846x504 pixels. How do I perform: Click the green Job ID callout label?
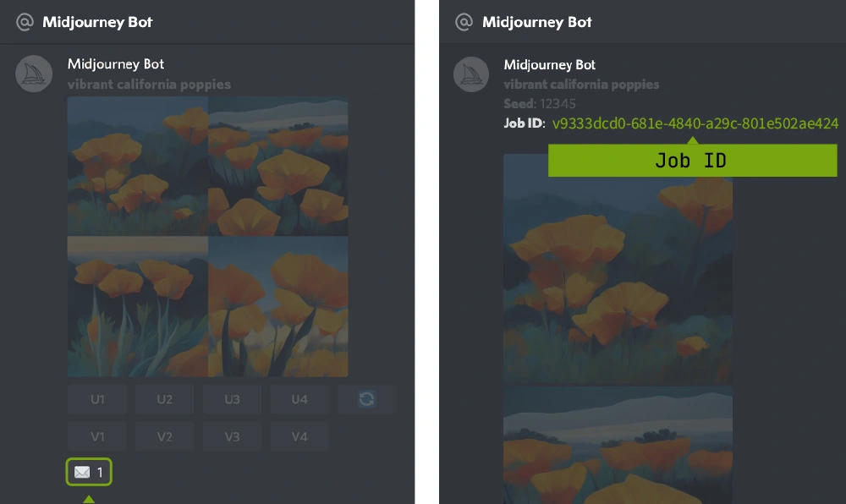693,160
